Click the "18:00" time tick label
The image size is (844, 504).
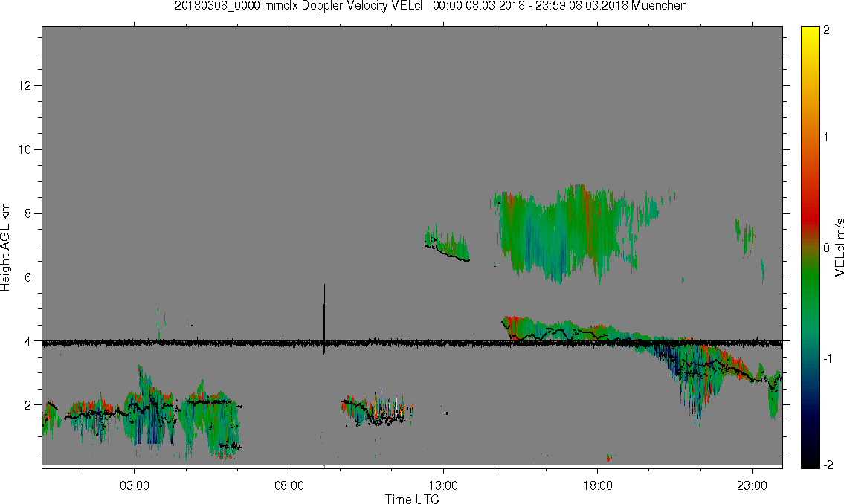pos(598,485)
